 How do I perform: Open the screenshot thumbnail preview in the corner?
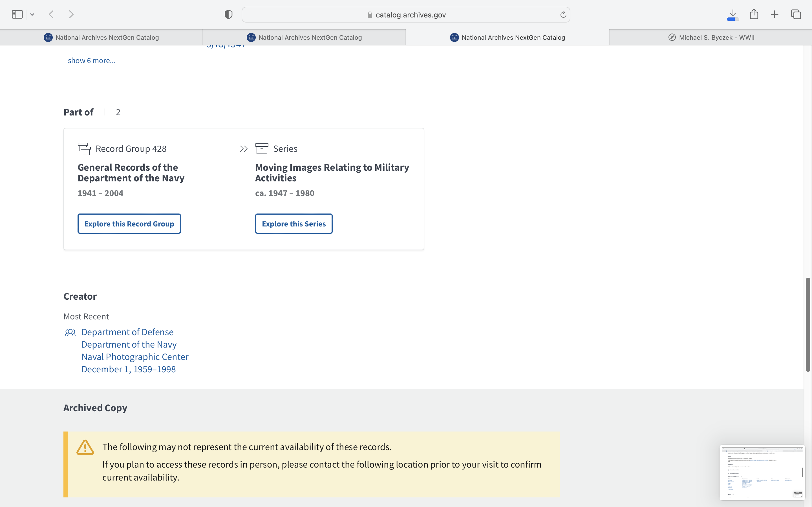tap(762, 472)
